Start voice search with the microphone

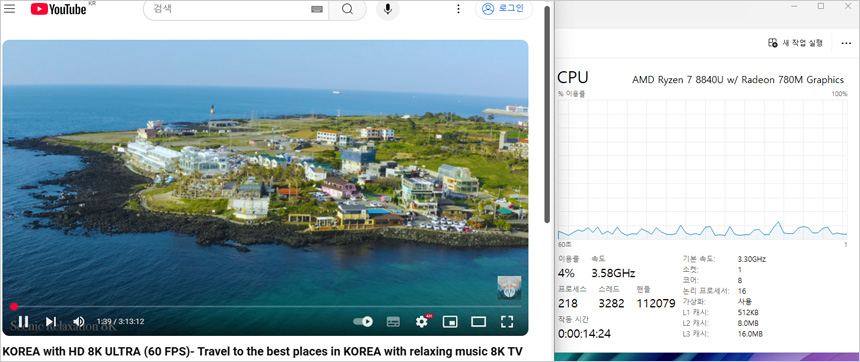(388, 9)
